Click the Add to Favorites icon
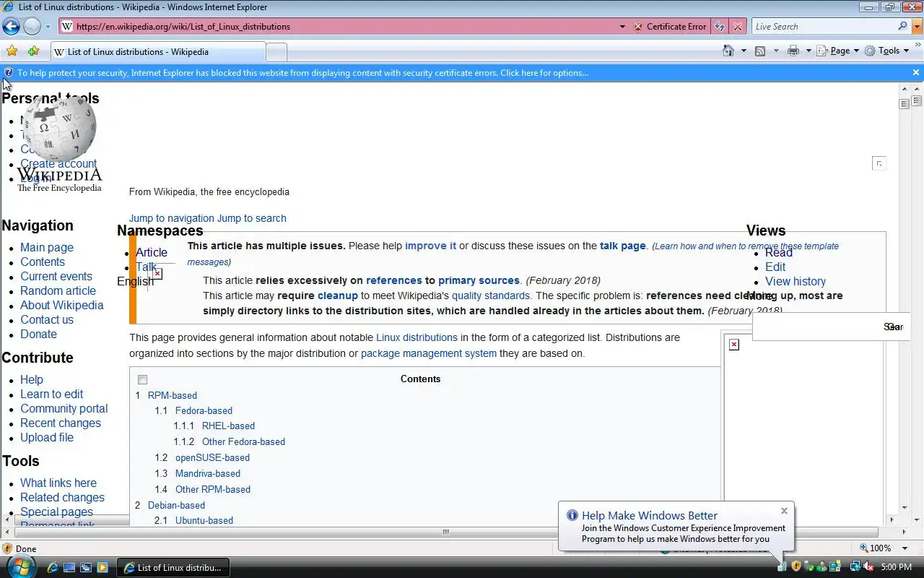 (x=33, y=51)
